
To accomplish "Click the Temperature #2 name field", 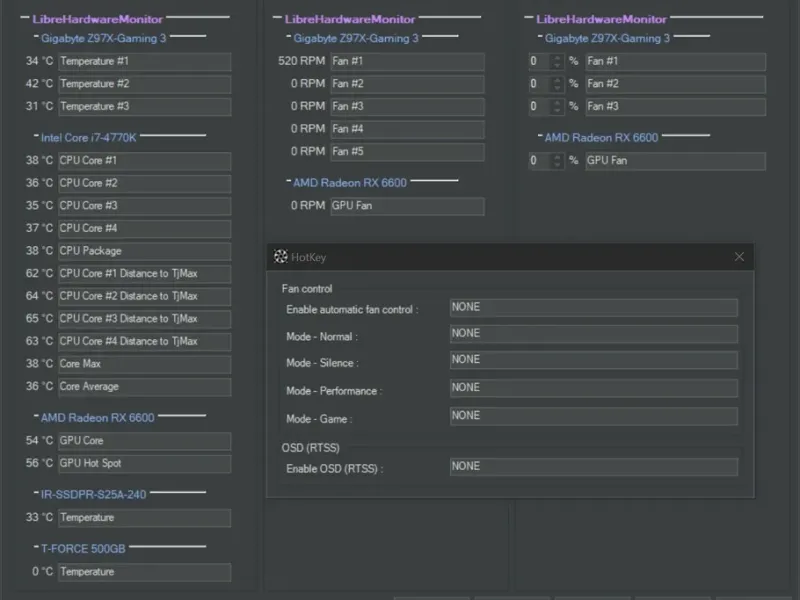I will [x=144, y=84].
